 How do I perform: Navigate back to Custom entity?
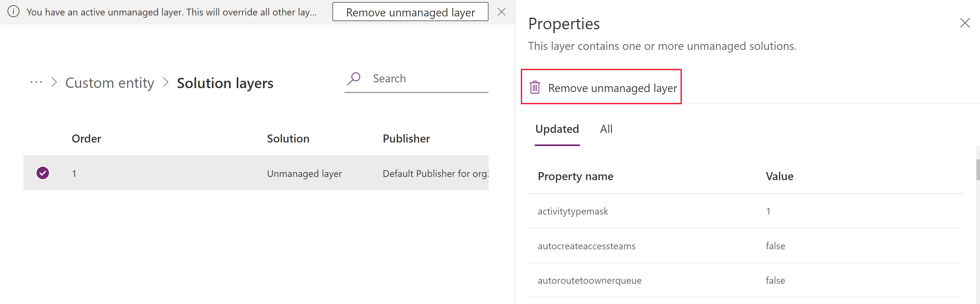click(x=110, y=82)
